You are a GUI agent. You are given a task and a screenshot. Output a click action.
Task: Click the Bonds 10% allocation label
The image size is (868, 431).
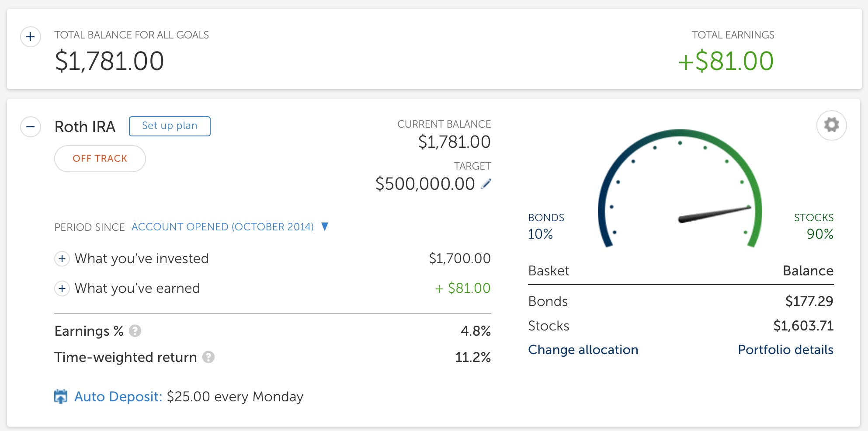546,226
